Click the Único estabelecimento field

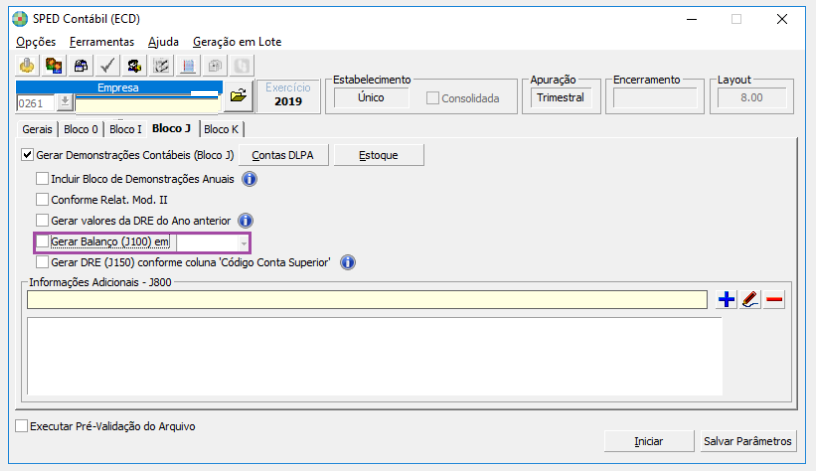[x=371, y=98]
